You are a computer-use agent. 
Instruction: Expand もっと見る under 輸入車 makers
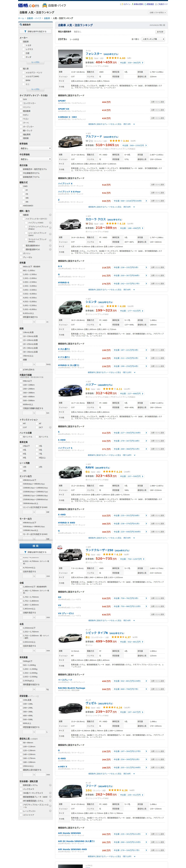35,89
